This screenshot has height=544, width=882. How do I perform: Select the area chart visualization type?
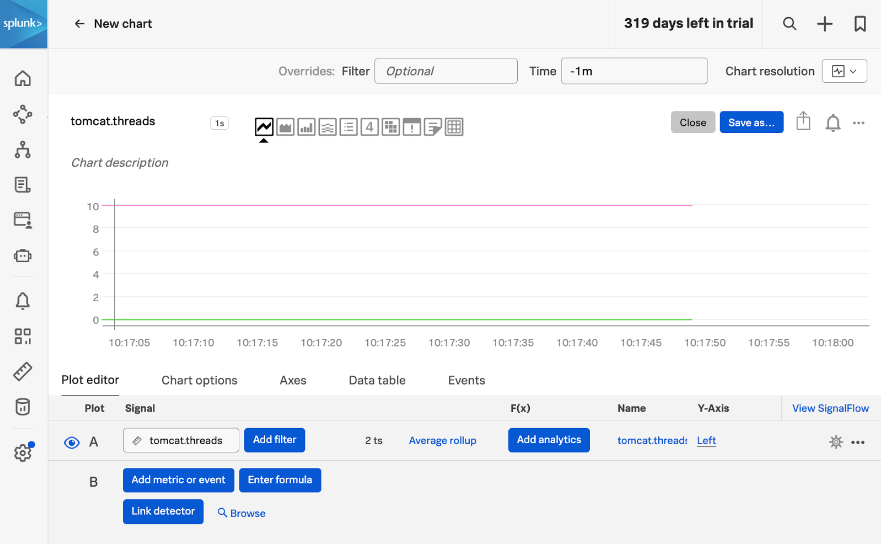pos(285,127)
